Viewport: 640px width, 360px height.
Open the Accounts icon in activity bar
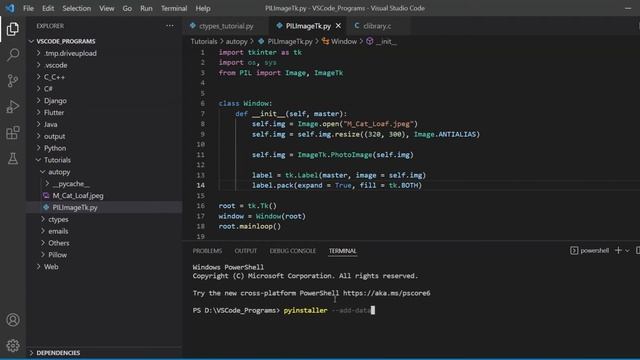pos(13,320)
